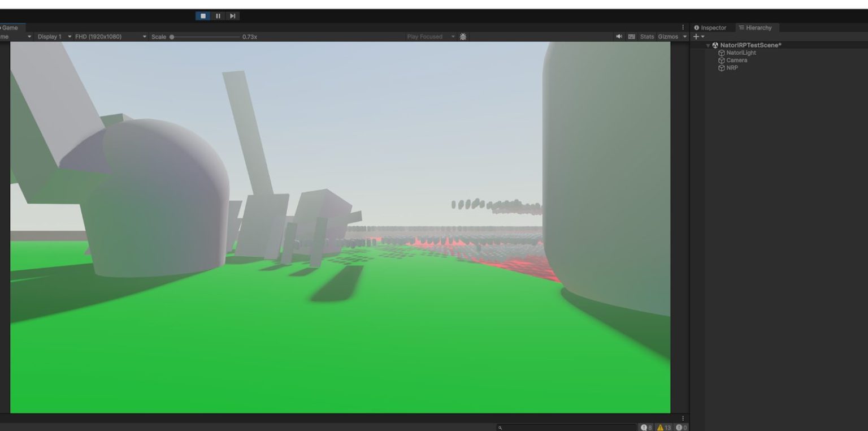Select the Hierarchy tab

pos(757,27)
